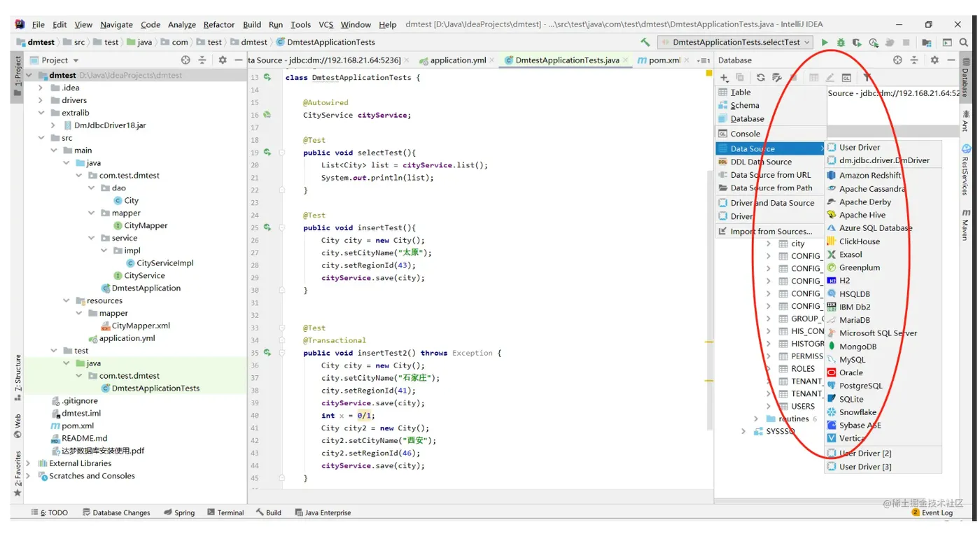Open the Refactor menu
This screenshot has height=539, width=980.
point(219,24)
